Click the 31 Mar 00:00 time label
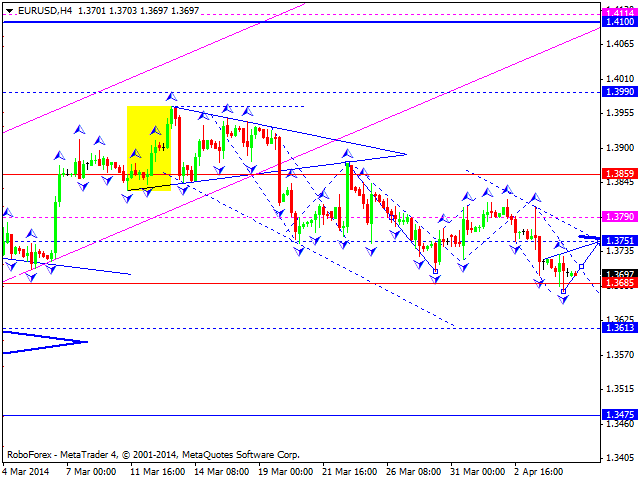640x480 pixels. click(478, 472)
